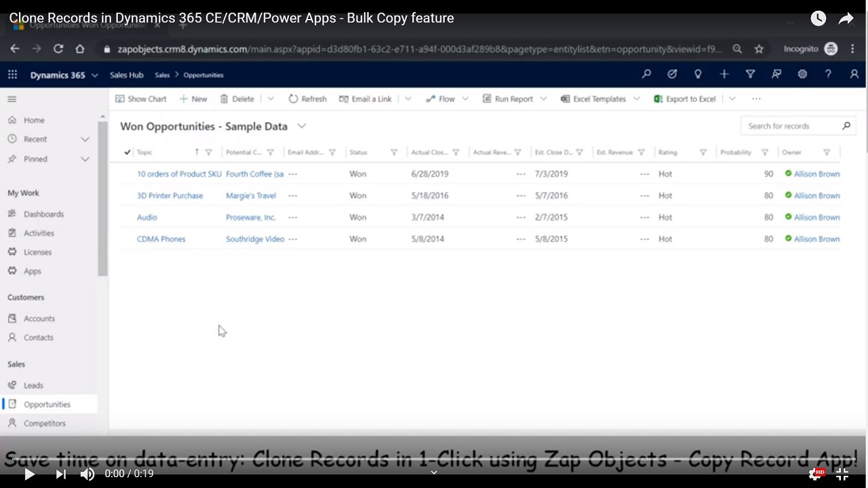
Task: Click the browser address bar
Action: (420, 49)
